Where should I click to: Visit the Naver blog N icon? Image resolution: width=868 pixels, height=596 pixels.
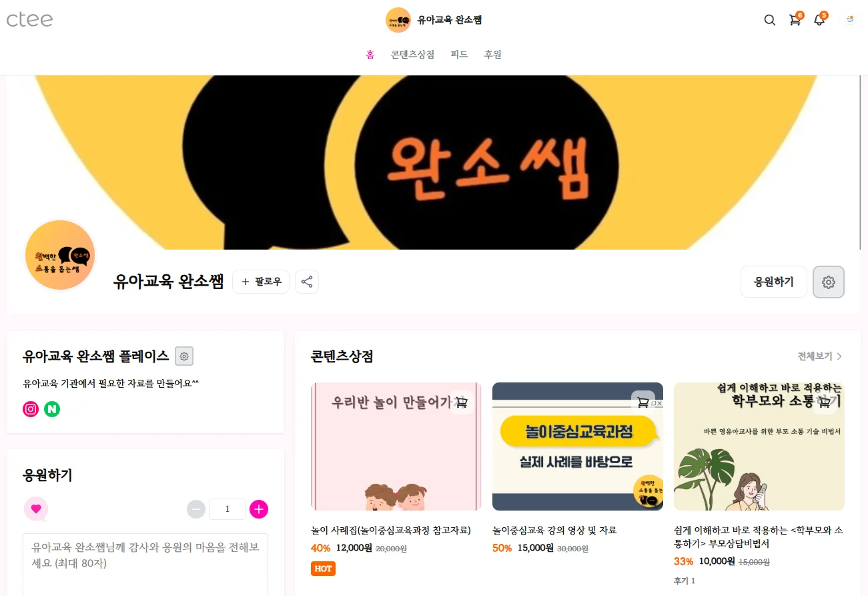(x=52, y=409)
